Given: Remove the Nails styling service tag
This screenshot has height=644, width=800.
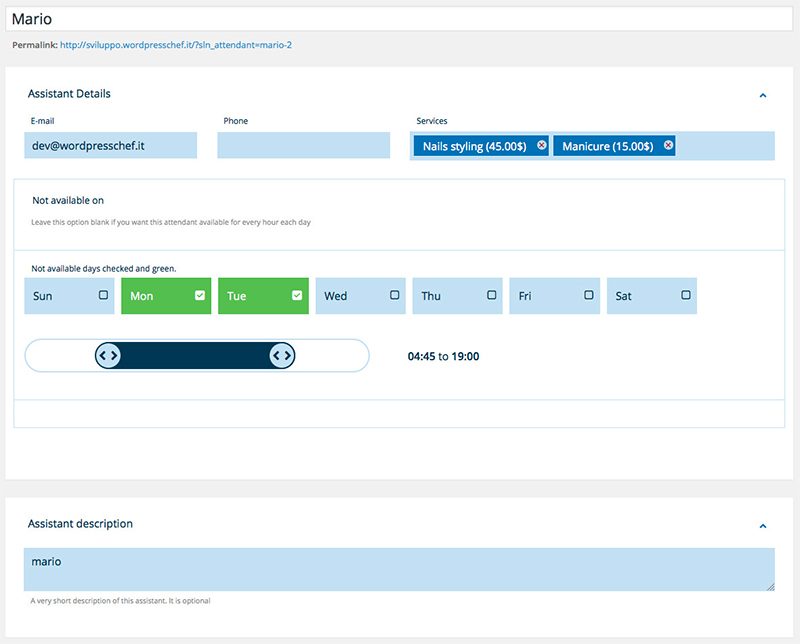Looking at the screenshot, I should click(x=541, y=146).
